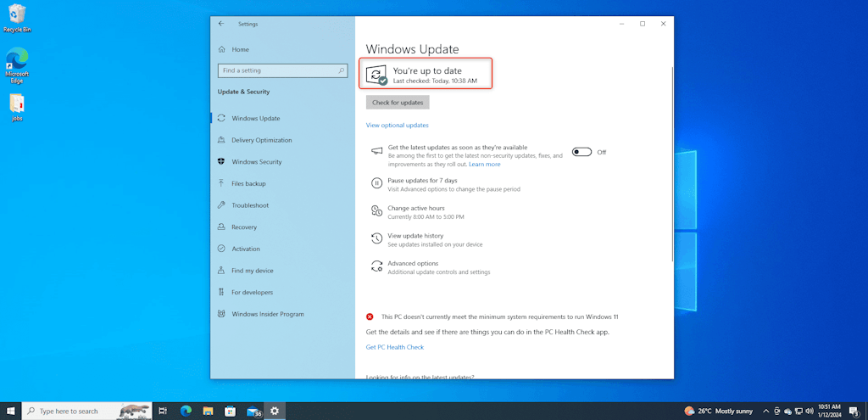
Task: Select Pause updates for 7 days
Action: [422, 181]
